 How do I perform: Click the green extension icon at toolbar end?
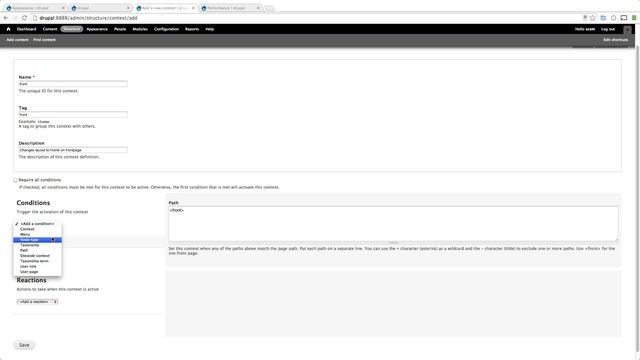coord(634,18)
